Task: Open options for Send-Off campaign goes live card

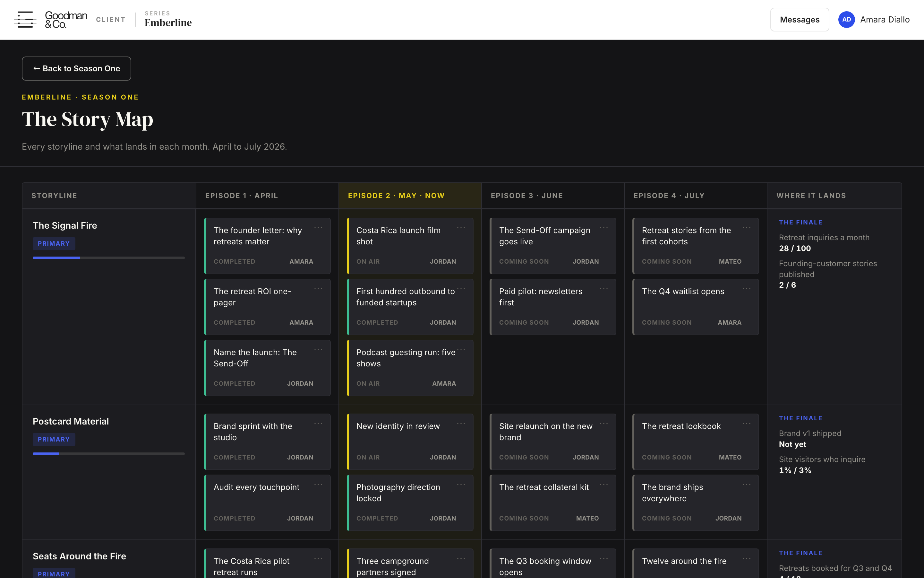Action: tap(604, 228)
